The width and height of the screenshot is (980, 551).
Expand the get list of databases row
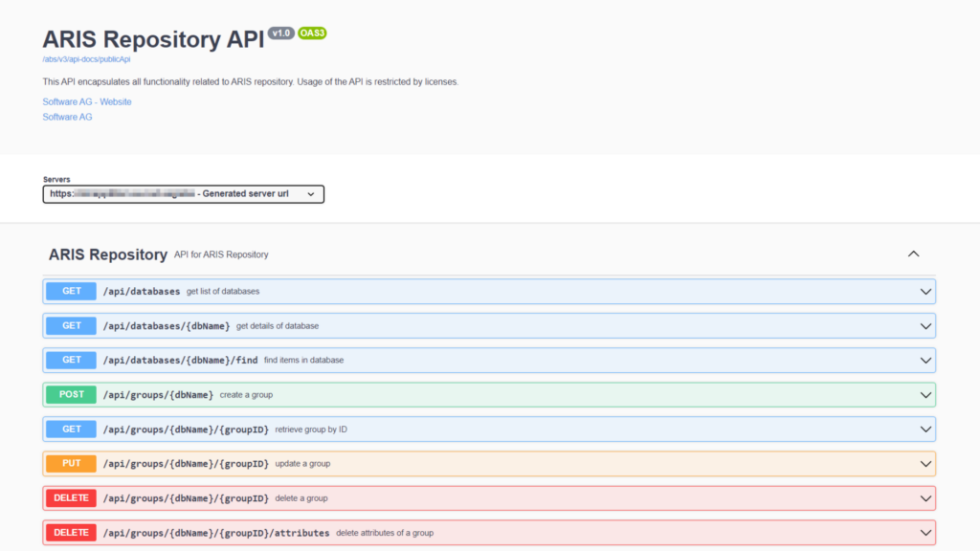pos(924,292)
